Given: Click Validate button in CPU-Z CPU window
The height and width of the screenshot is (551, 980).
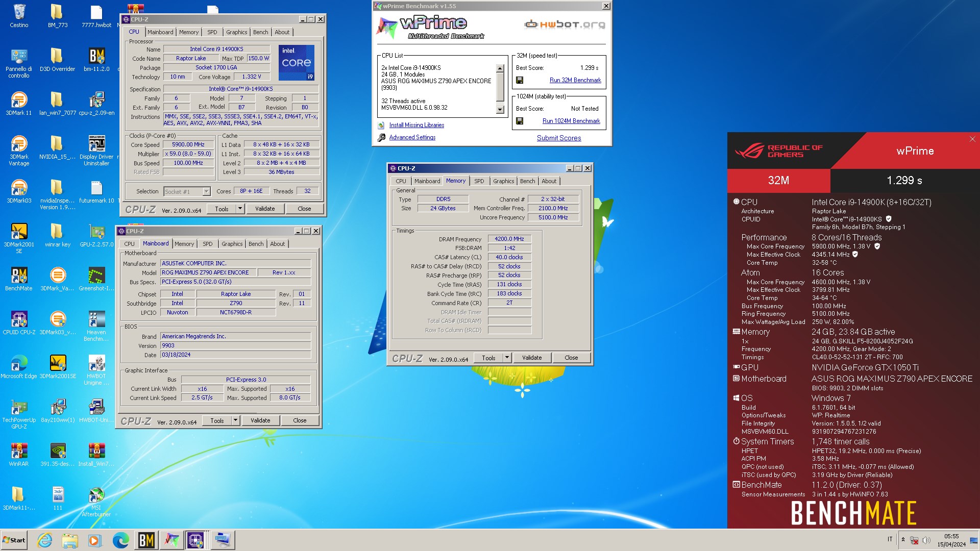Looking at the screenshot, I should point(265,209).
